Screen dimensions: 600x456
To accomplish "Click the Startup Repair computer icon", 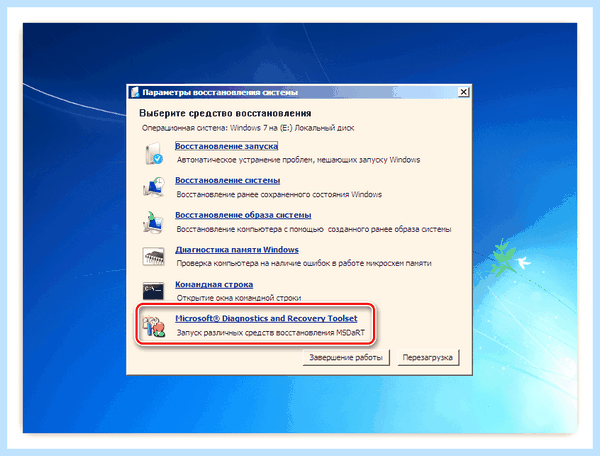I will pyautogui.click(x=154, y=153).
